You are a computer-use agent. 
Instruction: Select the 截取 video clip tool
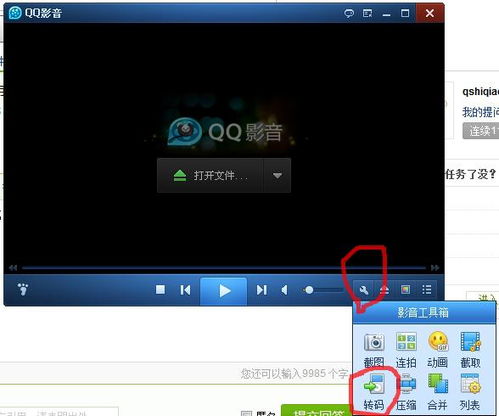click(470, 349)
